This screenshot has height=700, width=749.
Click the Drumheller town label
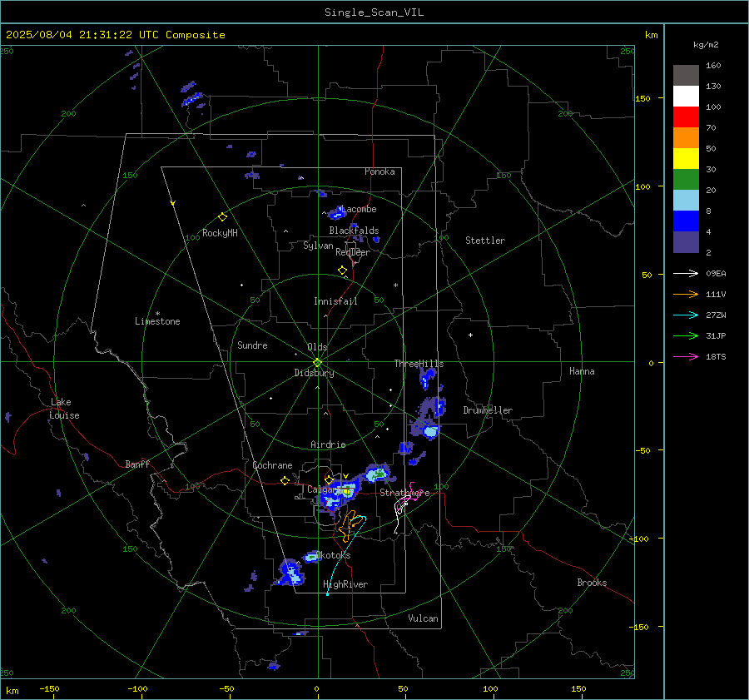pyautogui.click(x=488, y=410)
